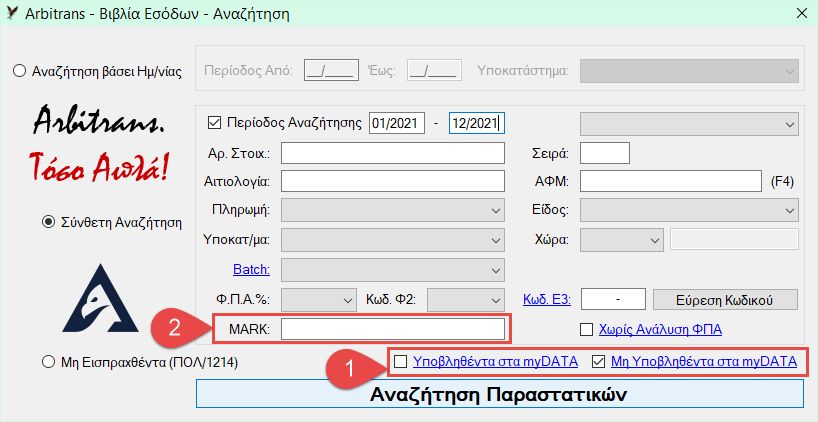Choose the Μη Εισπραχθέντα (ΠΟΛ/1214) radio button
Image resolution: width=818 pixels, height=422 pixels.
click(48, 361)
